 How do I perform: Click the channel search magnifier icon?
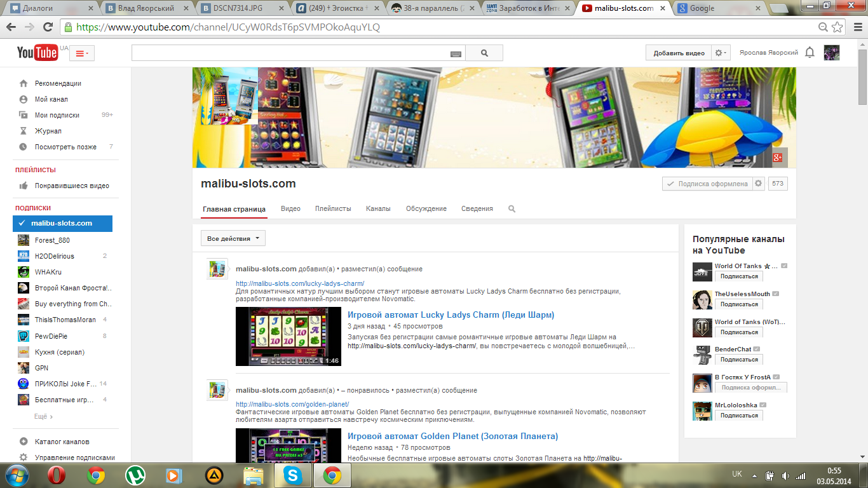(x=512, y=208)
